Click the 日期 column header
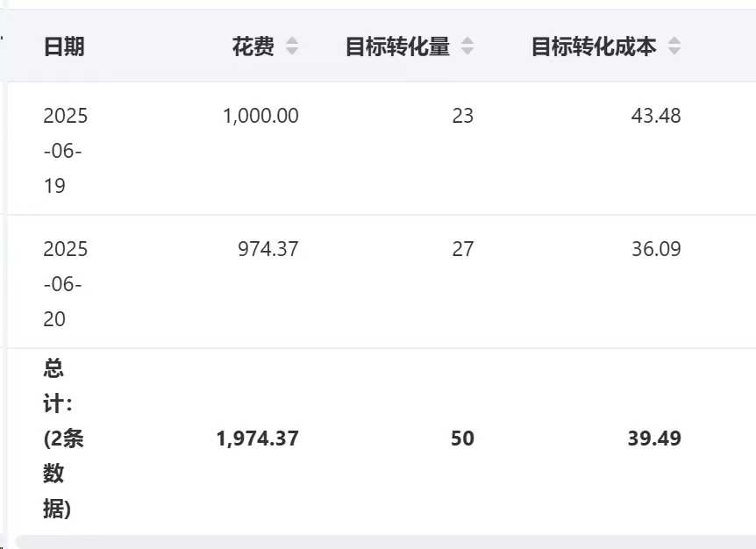Image resolution: width=756 pixels, height=549 pixels. pyautogui.click(x=64, y=47)
